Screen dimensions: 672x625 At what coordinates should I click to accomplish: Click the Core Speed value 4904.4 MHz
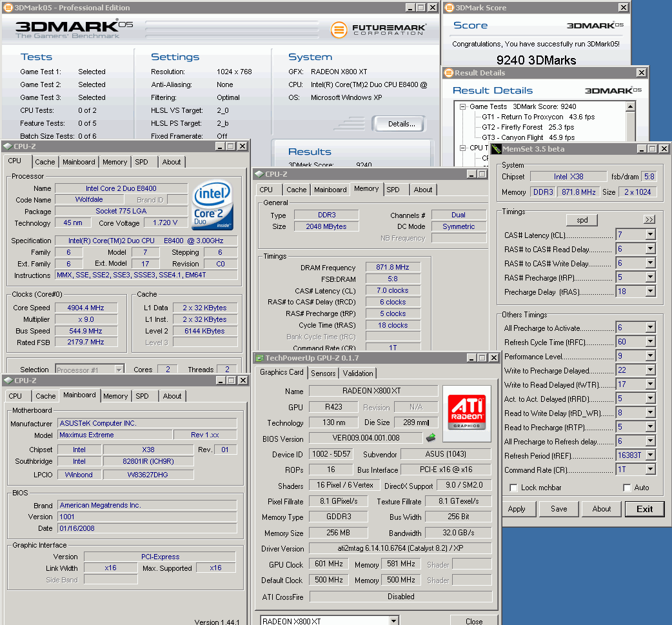point(86,308)
